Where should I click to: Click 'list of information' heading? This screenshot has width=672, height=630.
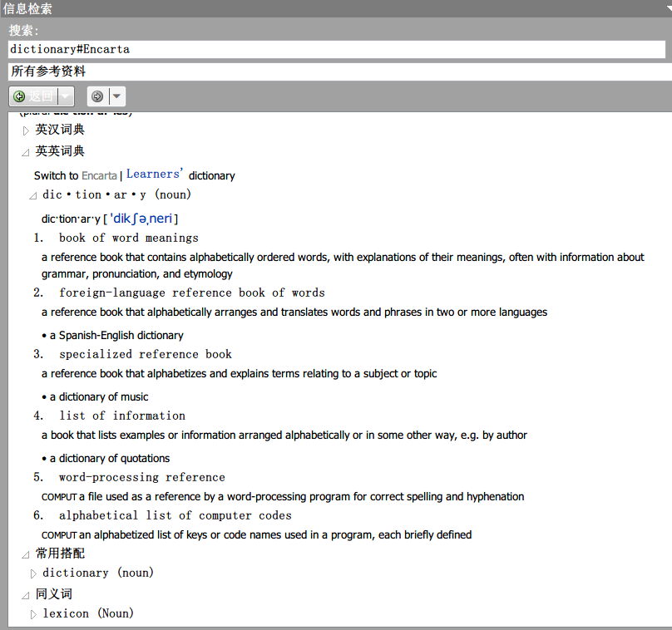(x=122, y=416)
